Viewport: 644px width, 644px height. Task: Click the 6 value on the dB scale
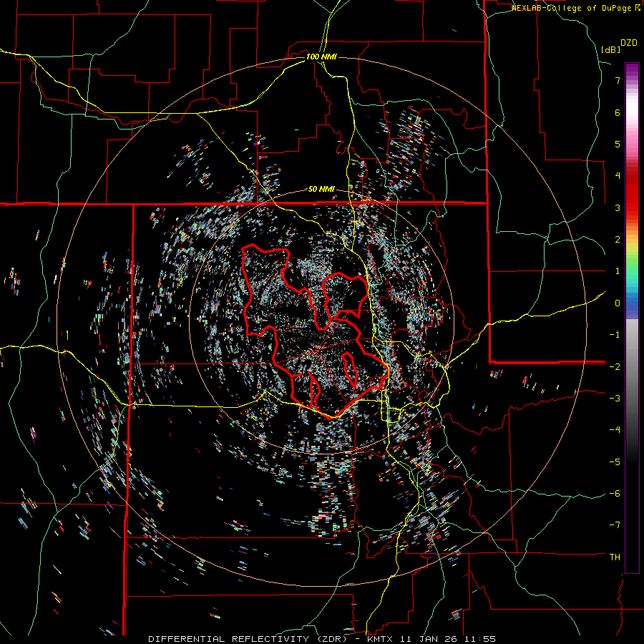(x=618, y=112)
